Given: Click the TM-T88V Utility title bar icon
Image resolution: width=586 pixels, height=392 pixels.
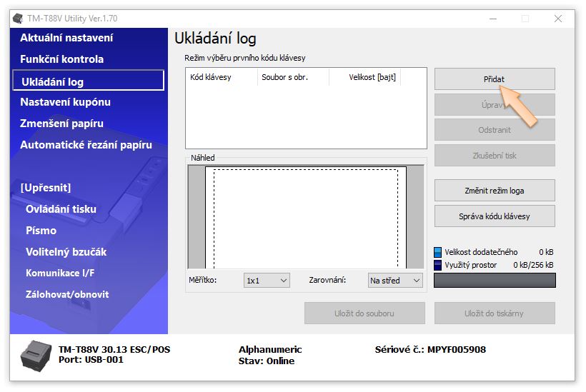Looking at the screenshot, I should (18, 19).
